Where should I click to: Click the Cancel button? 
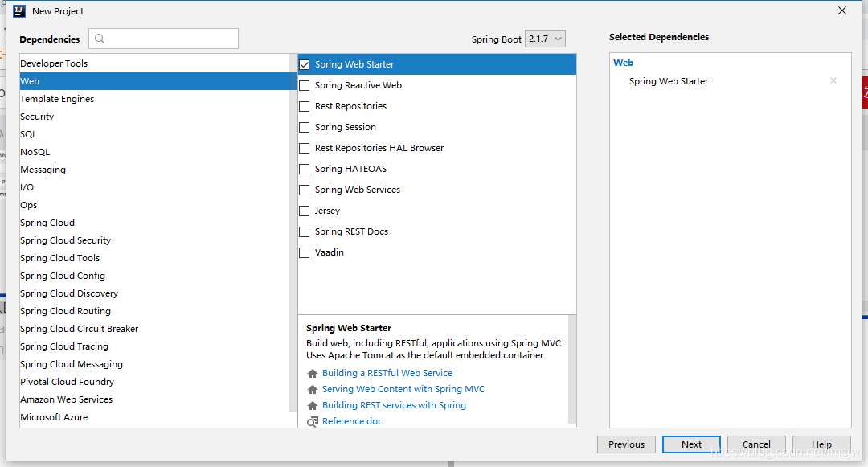click(756, 444)
